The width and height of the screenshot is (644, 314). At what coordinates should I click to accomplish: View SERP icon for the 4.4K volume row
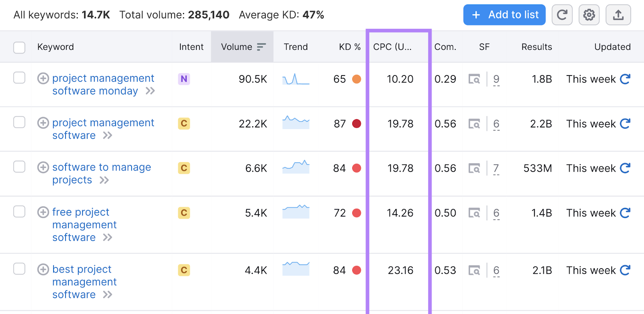pos(474,270)
